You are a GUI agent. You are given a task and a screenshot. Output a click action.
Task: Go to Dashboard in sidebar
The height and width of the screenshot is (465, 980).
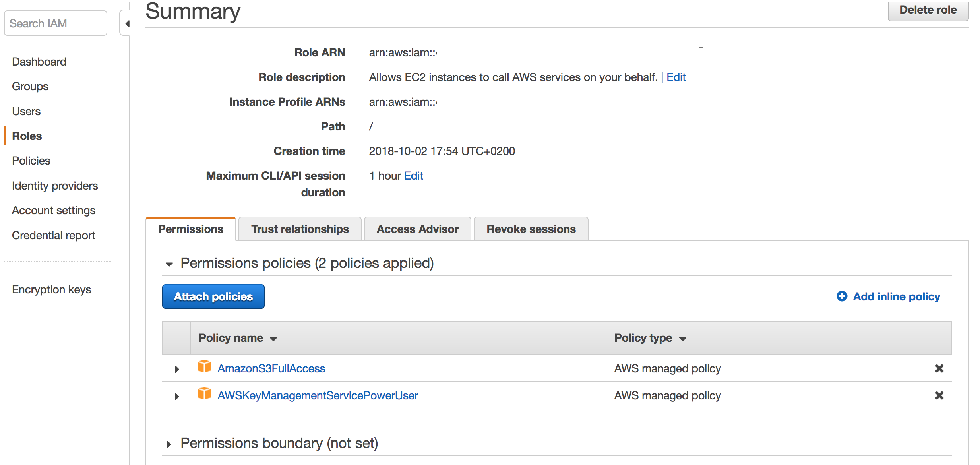coord(39,62)
